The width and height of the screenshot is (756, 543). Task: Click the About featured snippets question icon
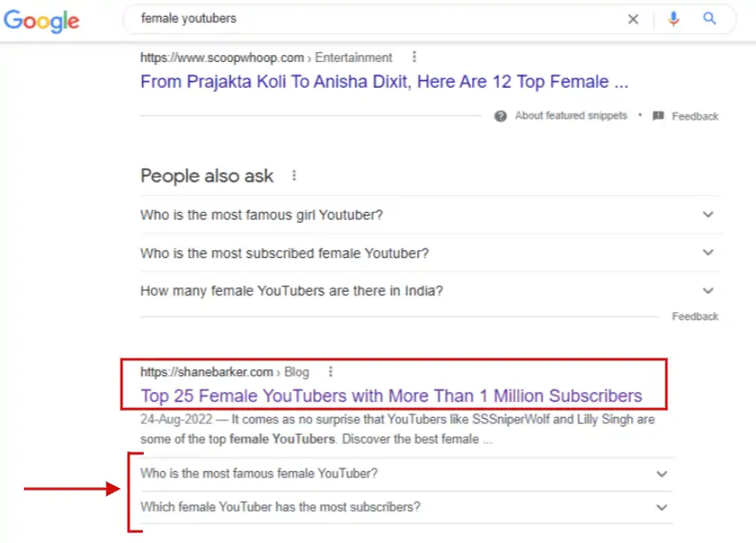500,116
